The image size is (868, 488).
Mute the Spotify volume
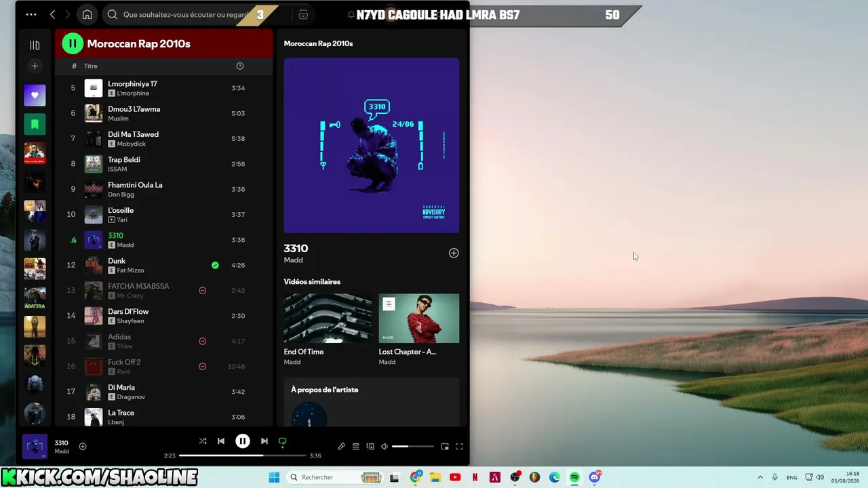384,447
